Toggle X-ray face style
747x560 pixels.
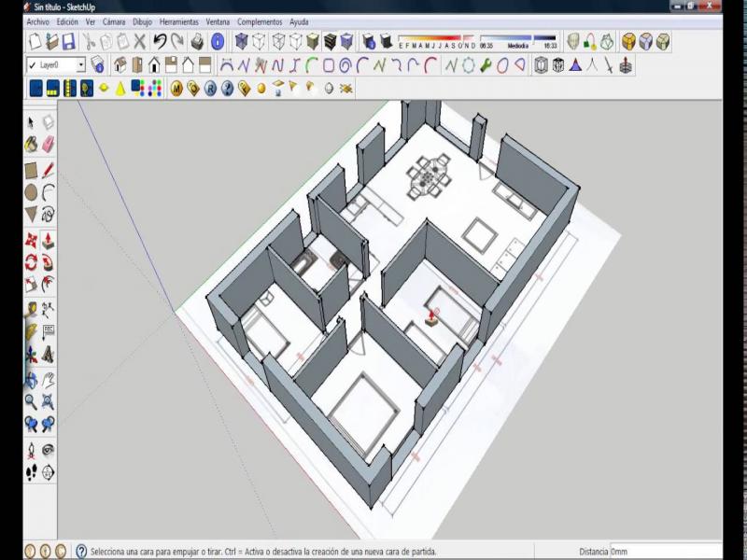point(241,41)
